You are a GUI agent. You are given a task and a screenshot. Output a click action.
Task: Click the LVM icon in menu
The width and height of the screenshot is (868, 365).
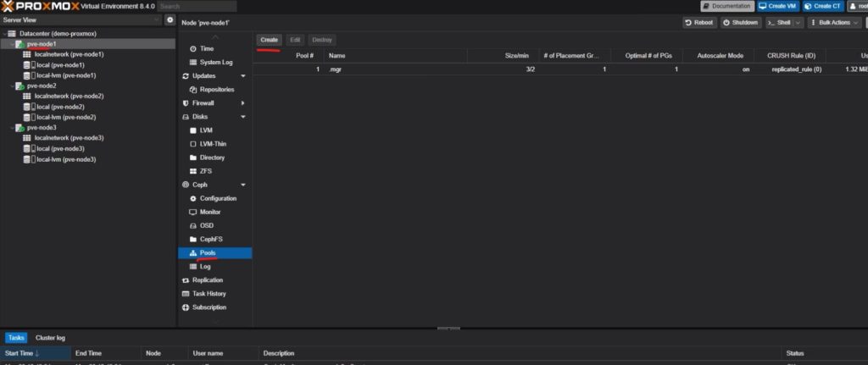point(193,130)
